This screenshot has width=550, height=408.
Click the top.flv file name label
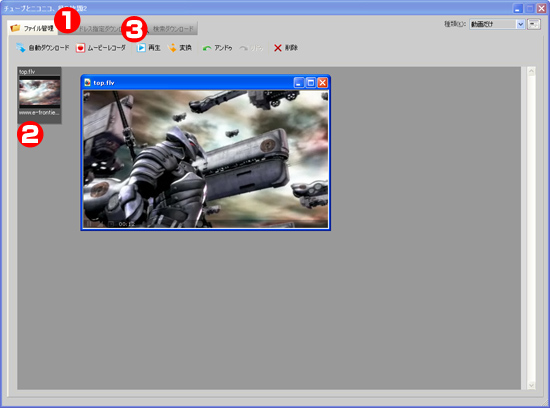point(27,72)
